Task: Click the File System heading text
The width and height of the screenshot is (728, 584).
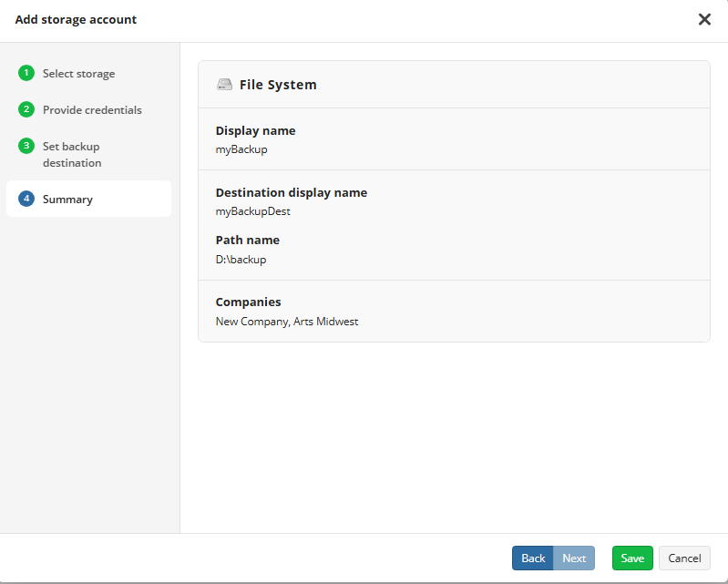Action: pos(278,85)
